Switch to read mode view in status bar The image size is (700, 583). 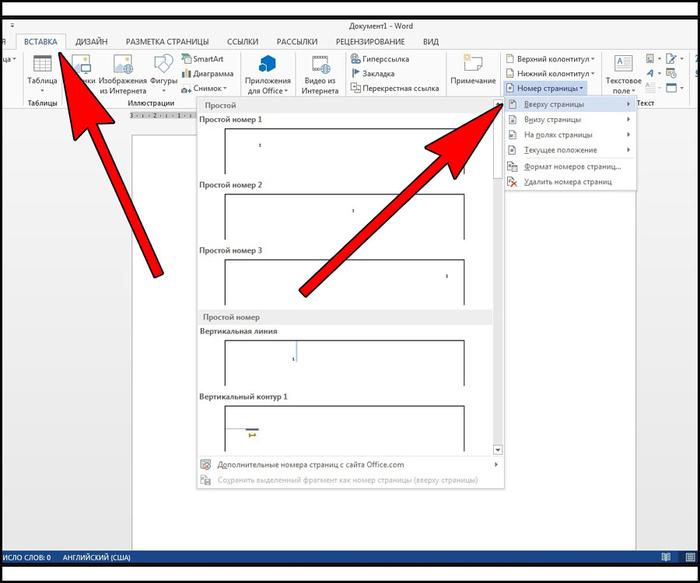[x=664, y=557]
